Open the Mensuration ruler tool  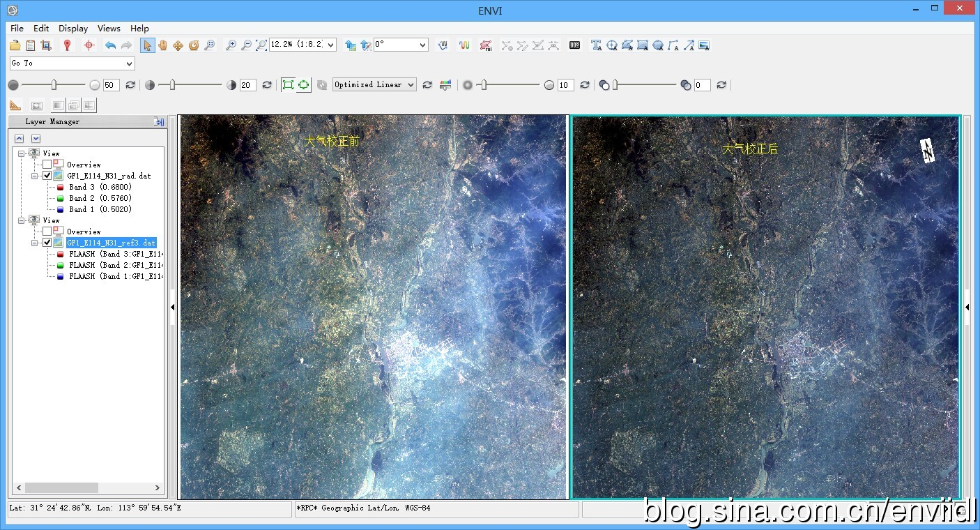pyautogui.click(x=15, y=105)
